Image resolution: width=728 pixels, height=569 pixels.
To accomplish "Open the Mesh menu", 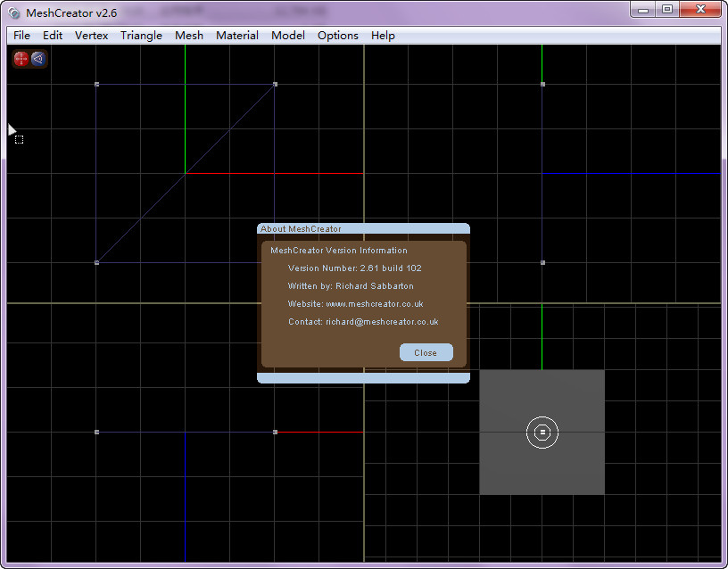I will 189,36.
